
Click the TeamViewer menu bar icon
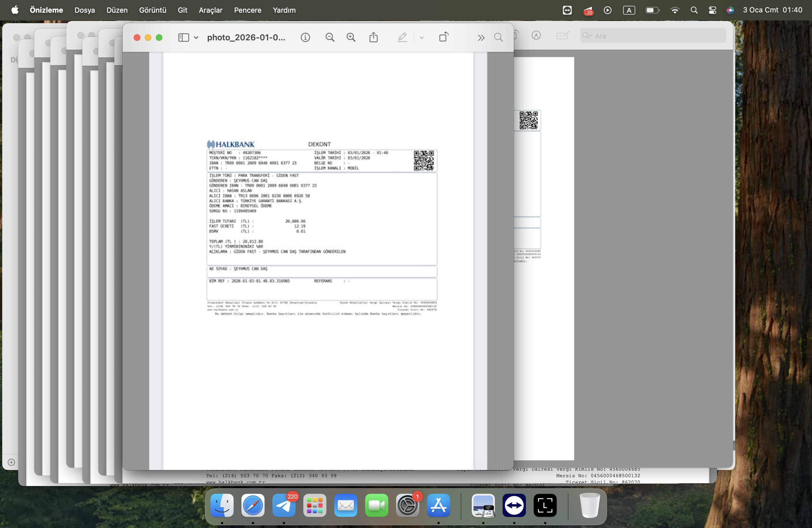point(567,10)
